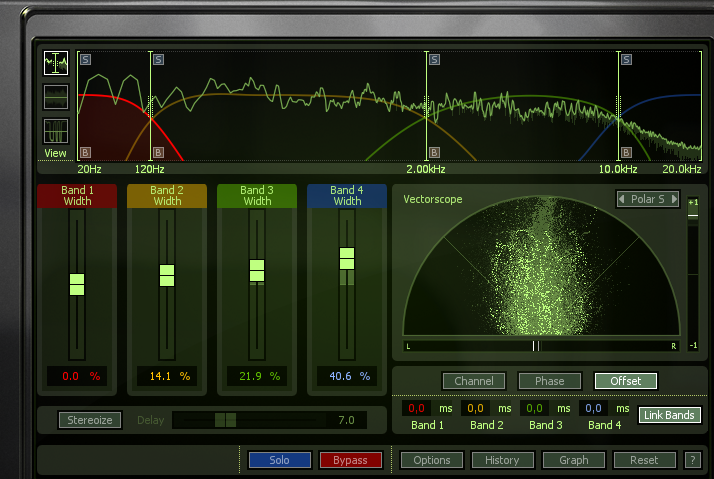This screenshot has height=479, width=714.
Task: Bypass band 1 using bottom B icon
Action: click(85, 153)
